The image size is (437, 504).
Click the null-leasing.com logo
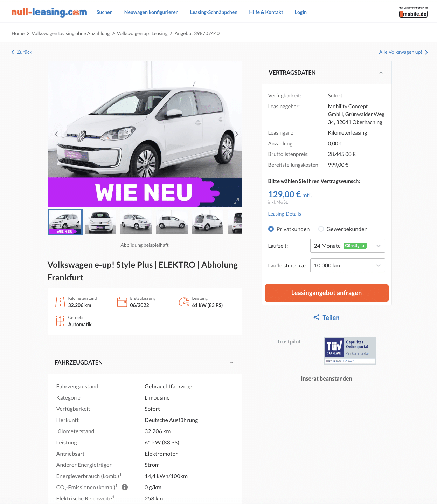[x=49, y=12]
